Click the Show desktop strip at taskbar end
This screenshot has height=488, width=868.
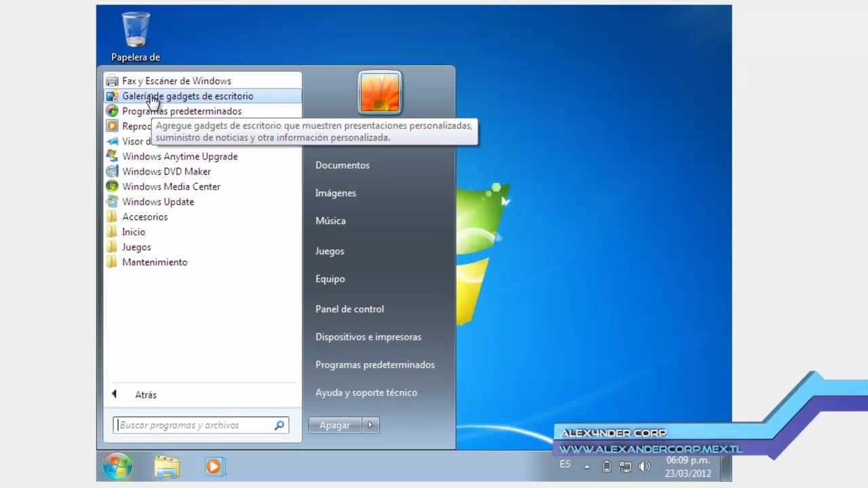[726, 466]
